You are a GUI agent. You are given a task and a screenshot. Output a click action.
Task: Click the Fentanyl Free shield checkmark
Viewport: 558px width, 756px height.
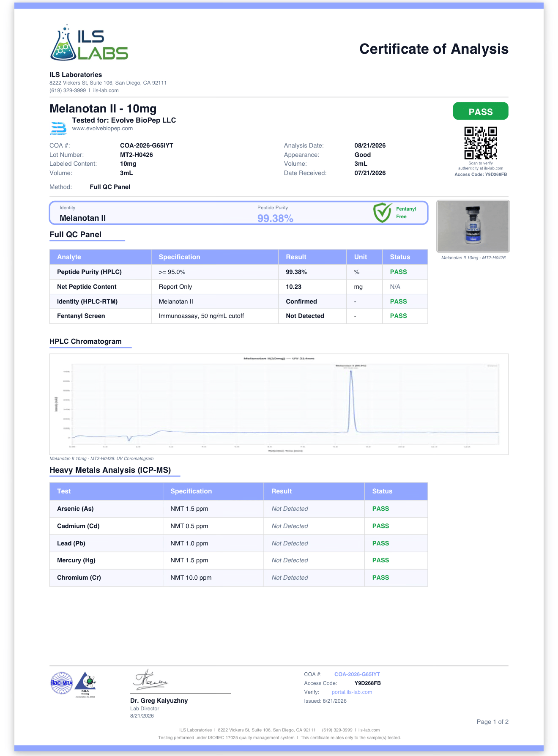tap(383, 212)
